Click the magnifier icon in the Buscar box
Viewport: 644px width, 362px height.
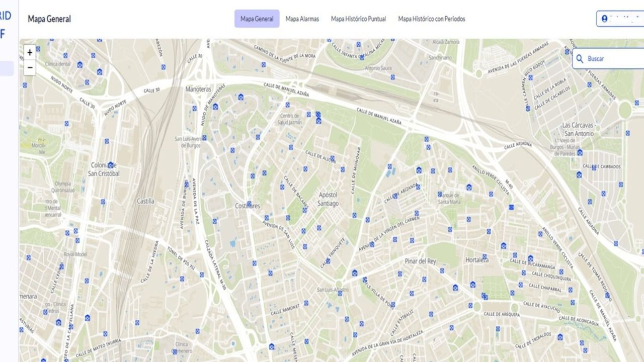[581, 59]
